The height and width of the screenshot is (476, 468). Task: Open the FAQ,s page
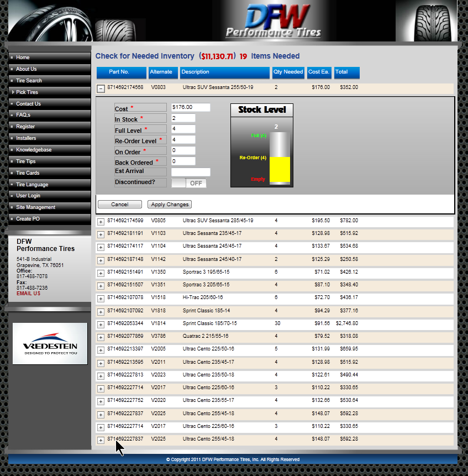[x=49, y=115]
